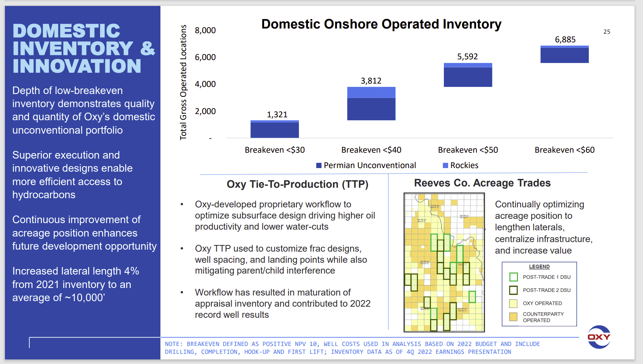Click the OXY logo
The height and width of the screenshot is (364, 643).
point(599,337)
